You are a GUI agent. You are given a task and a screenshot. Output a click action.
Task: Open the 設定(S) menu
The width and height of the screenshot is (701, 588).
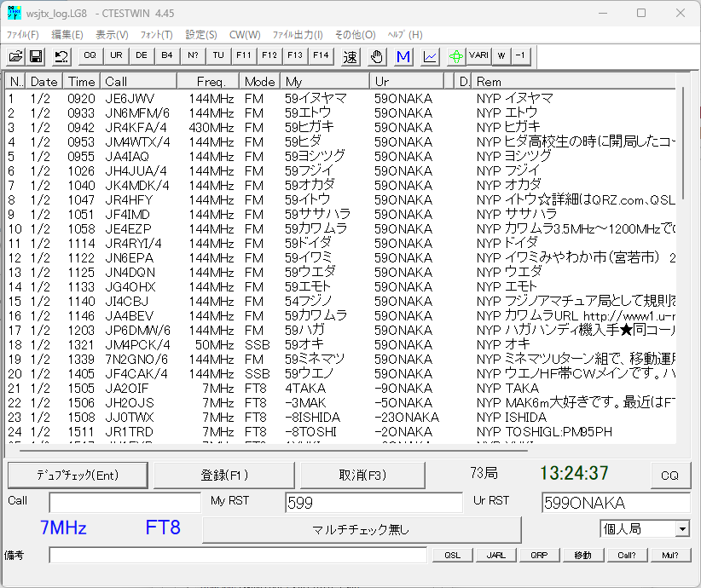pos(201,35)
